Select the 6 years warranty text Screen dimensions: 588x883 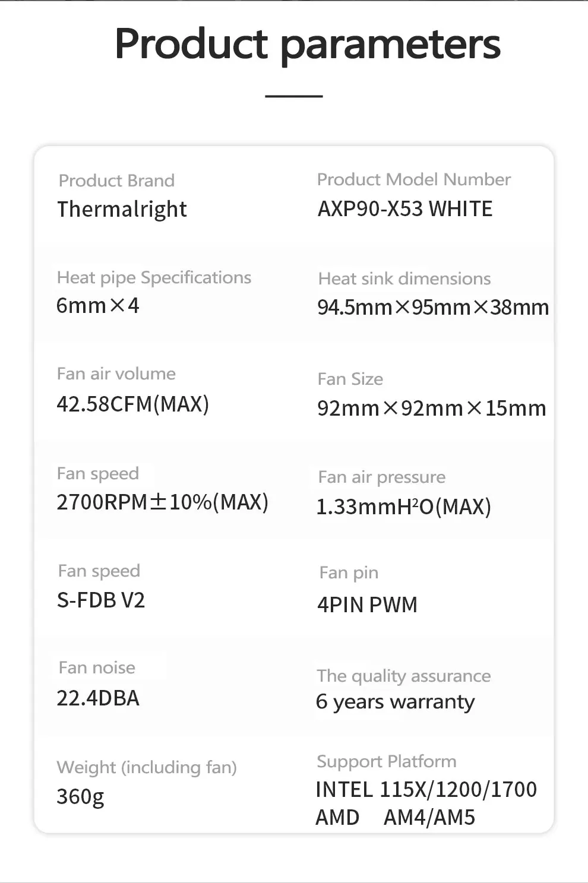point(396,702)
